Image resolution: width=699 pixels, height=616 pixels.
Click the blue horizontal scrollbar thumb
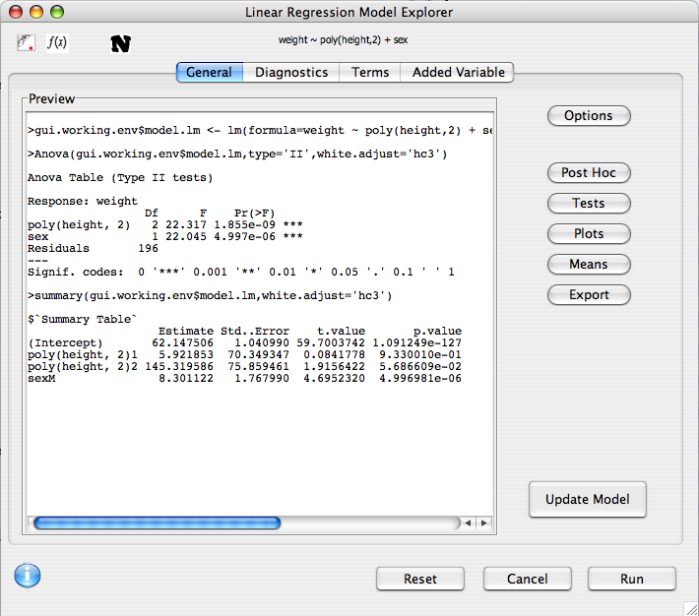click(x=158, y=524)
